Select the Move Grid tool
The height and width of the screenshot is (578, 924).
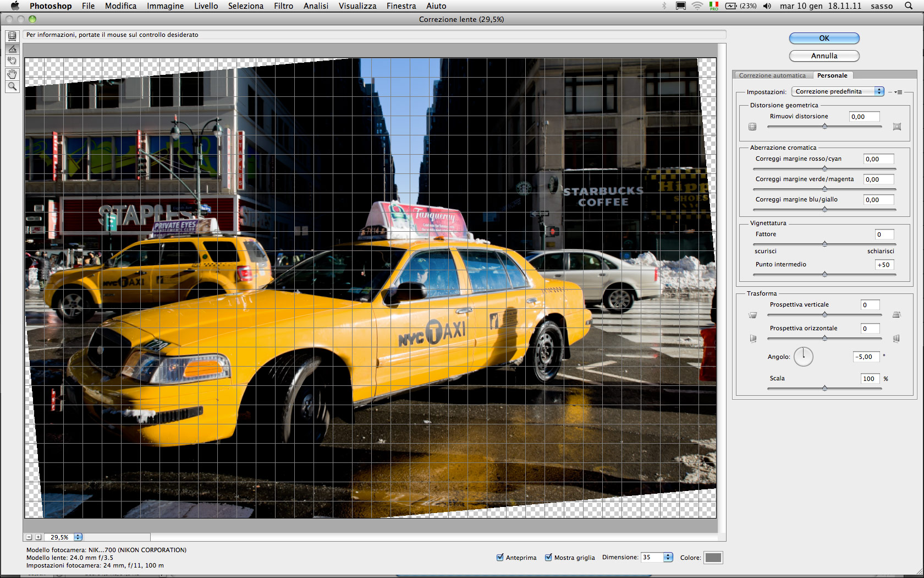pyautogui.click(x=12, y=61)
